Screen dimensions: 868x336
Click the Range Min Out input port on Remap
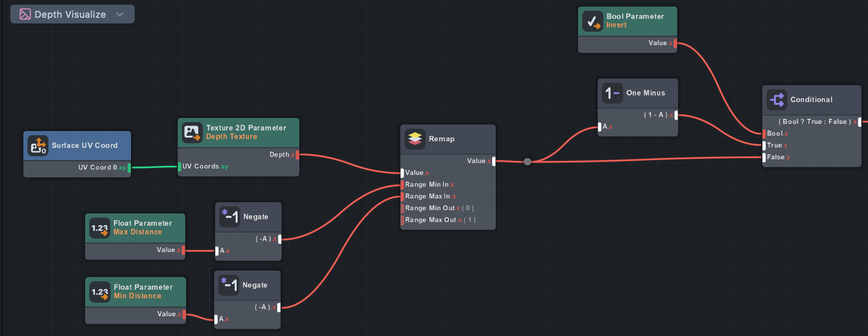pyautogui.click(x=402, y=208)
